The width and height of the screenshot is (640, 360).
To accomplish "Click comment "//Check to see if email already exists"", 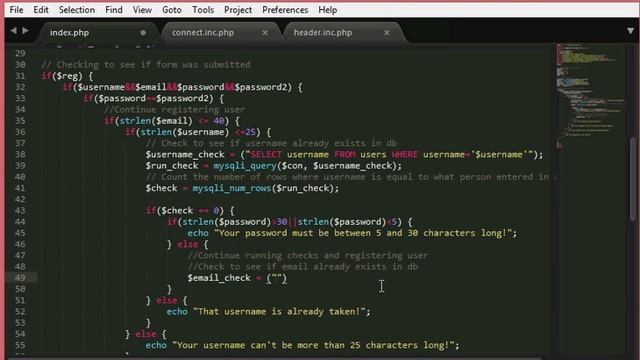I will [x=302, y=267].
